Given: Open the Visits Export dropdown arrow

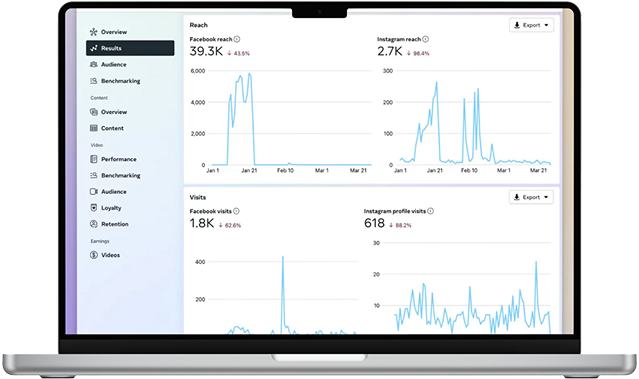Looking at the screenshot, I should pyautogui.click(x=546, y=197).
